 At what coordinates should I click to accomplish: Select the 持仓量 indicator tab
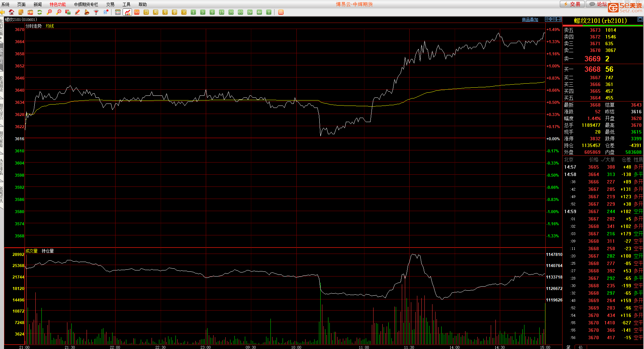(x=48, y=251)
